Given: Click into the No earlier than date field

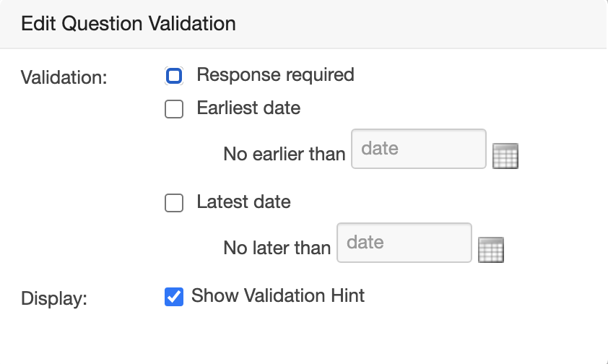Looking at the screenshot, I should 418,149.
